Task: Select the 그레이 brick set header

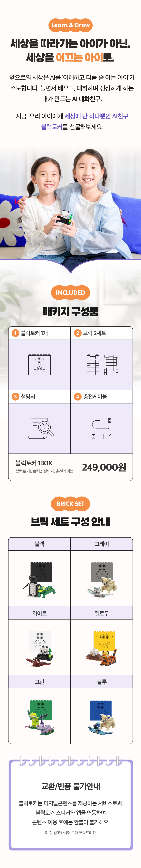Action: pyautogui.click(x=102, y=544)
